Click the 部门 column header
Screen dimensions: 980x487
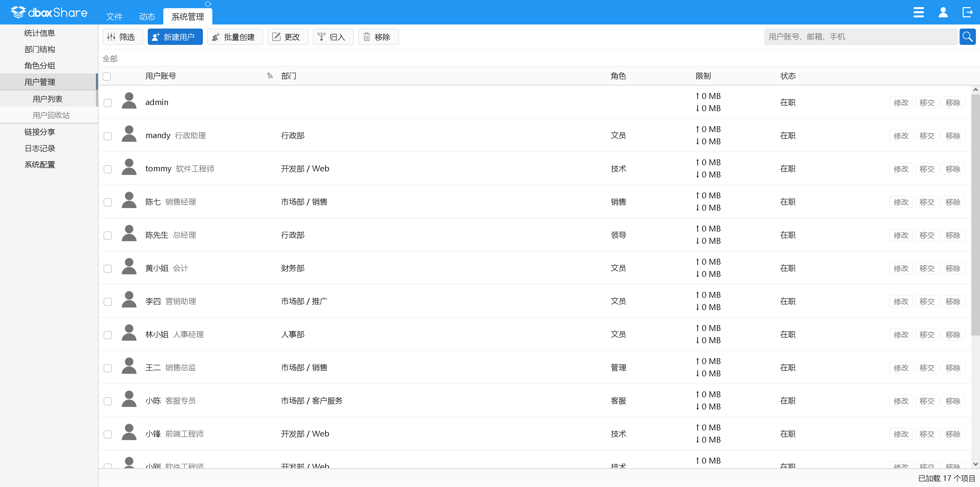click(x=288, y=76)
